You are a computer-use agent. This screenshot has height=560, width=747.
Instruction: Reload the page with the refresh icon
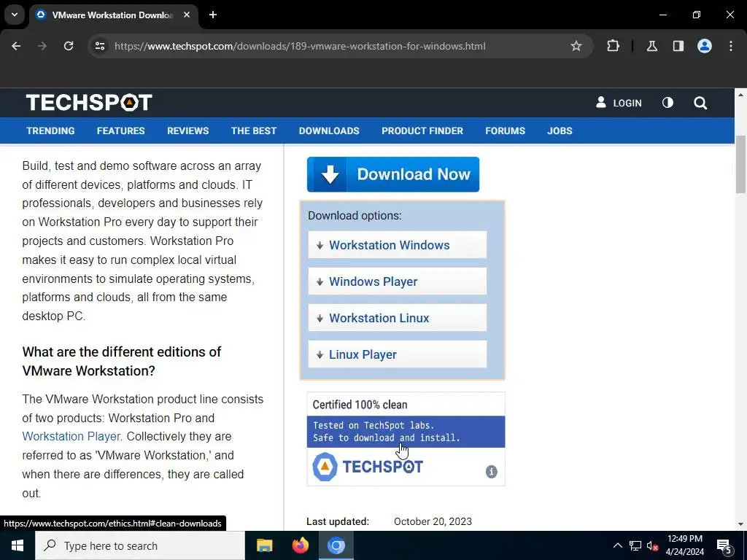[x=69, y=46]
